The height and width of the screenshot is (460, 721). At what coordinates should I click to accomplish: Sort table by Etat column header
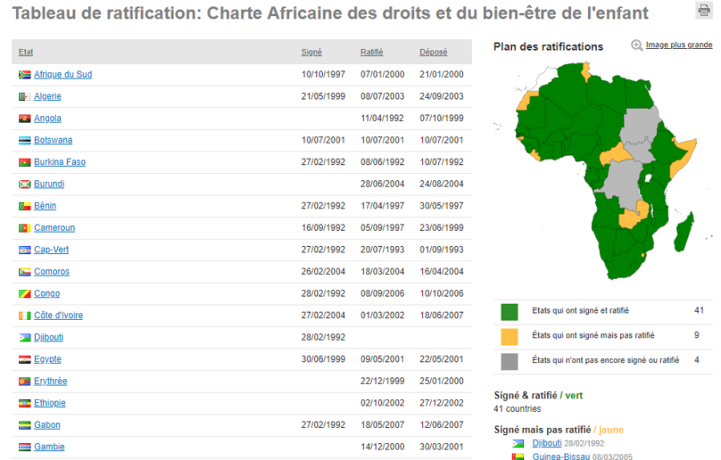(25, 52)
